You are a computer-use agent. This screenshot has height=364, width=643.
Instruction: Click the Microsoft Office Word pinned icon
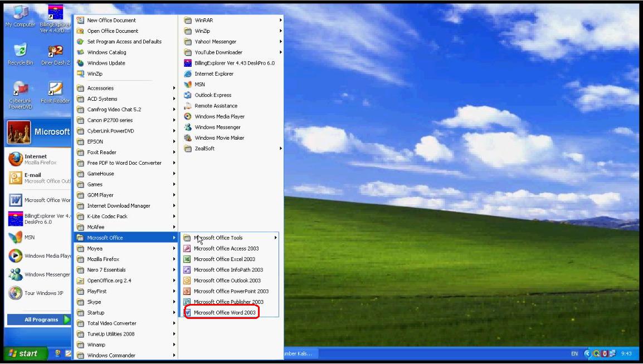(15, 200)
